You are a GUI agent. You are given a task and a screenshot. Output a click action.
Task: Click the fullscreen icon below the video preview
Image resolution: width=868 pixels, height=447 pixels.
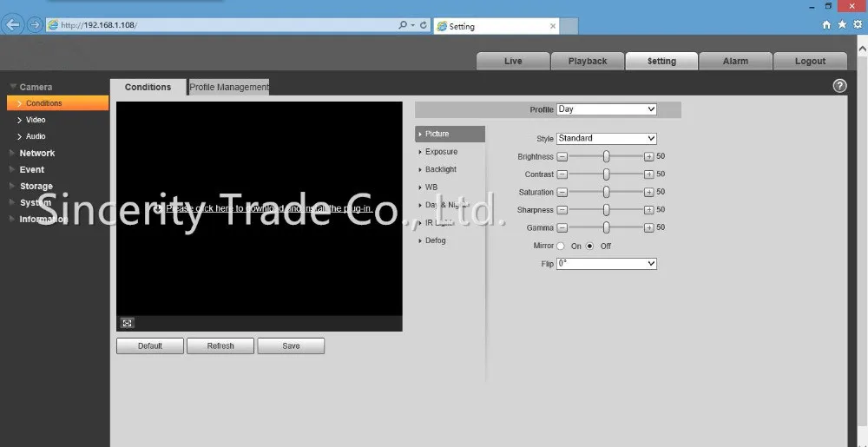(x=128, y=323)
